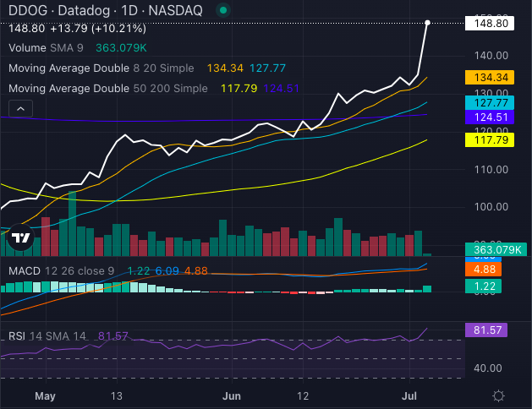Screen dimensions: 532x409
Task: Click the +13.79 (+10.21%) change value
Action: point(98,29)
